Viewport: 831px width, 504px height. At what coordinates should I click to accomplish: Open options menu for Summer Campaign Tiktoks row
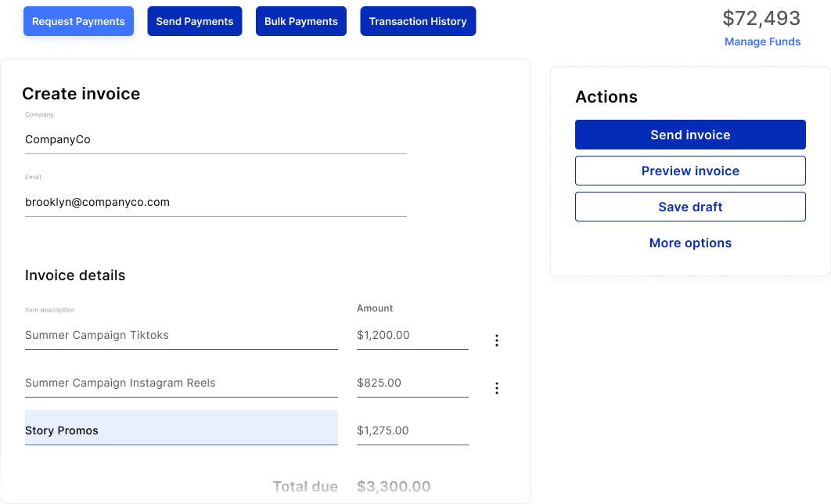[496, 340]
